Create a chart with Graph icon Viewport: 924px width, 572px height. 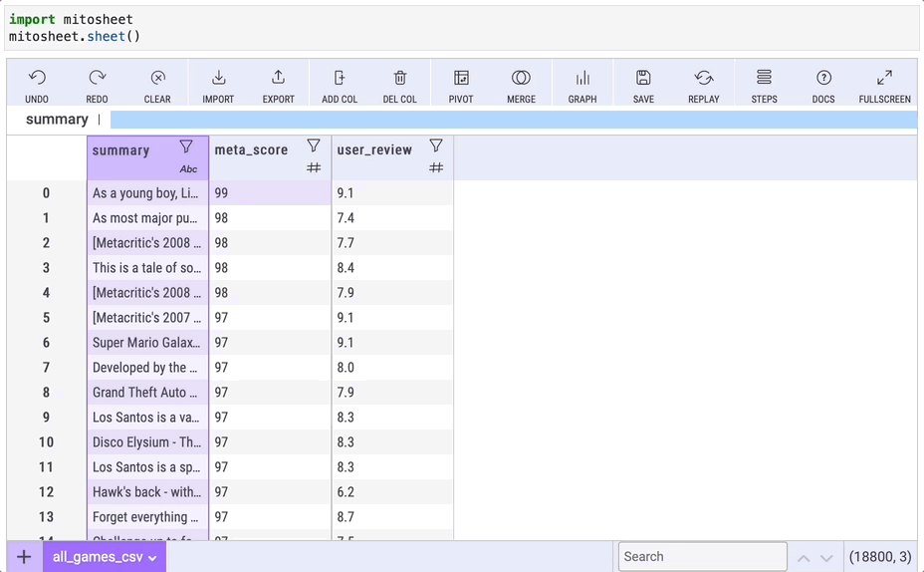pyautogui.click(x=582, y=79)
